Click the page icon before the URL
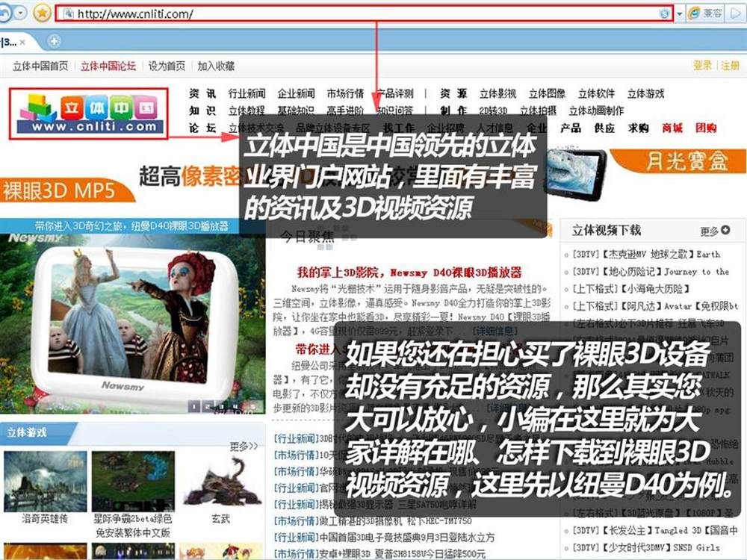This screenshot has width=747, height=560. (68, 13)
